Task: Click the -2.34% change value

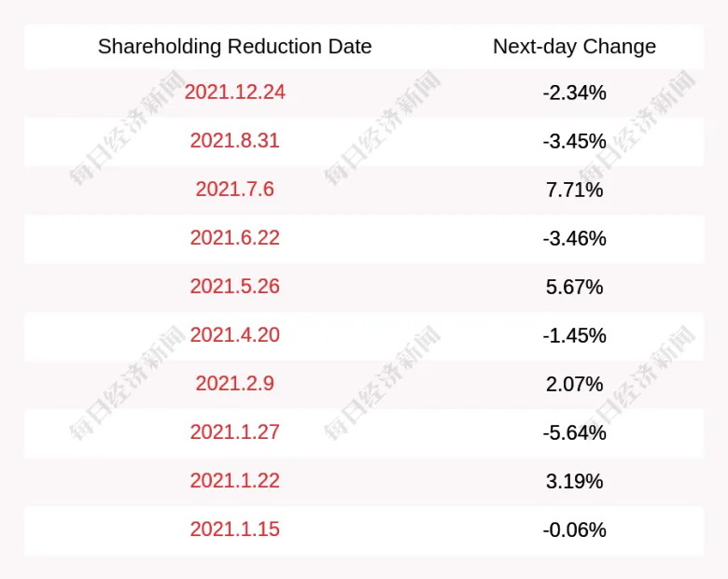Action: pos(574,92)
